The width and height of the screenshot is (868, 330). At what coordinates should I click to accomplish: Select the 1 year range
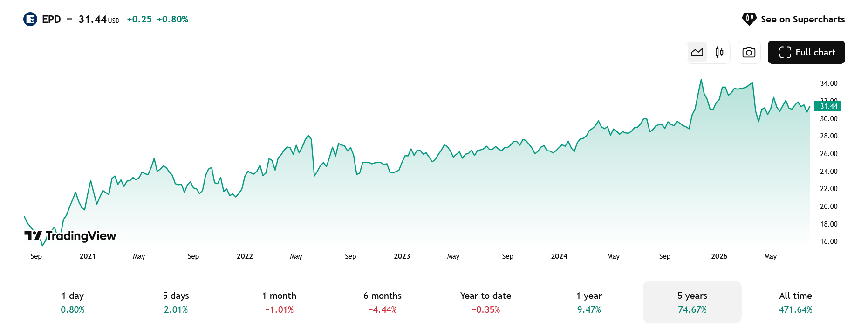tap(589, 302)
